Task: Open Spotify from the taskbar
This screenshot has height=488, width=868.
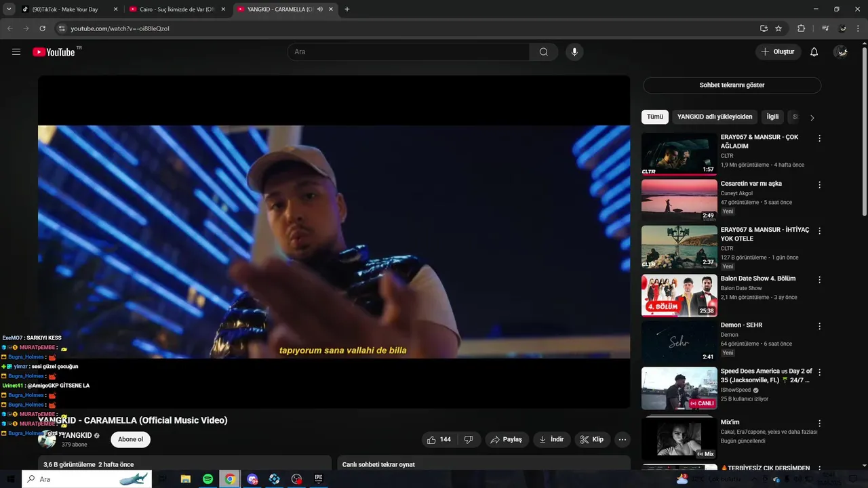Action: click(208, 479)
